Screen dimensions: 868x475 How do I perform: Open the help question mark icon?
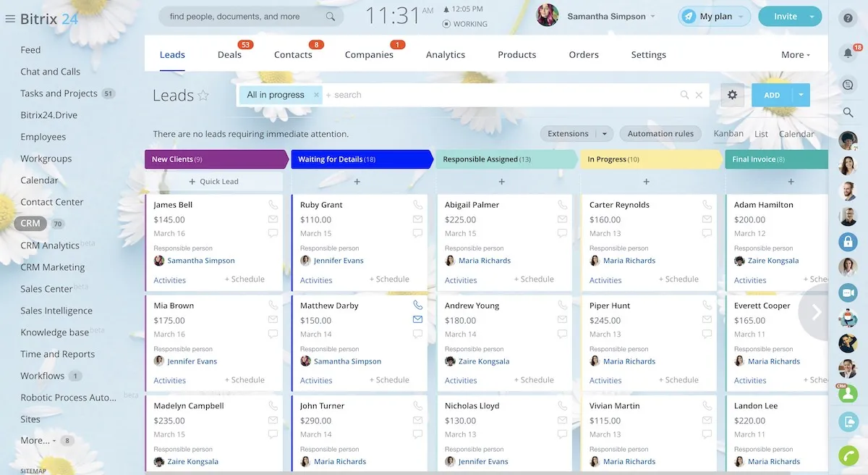coord(848,18)
